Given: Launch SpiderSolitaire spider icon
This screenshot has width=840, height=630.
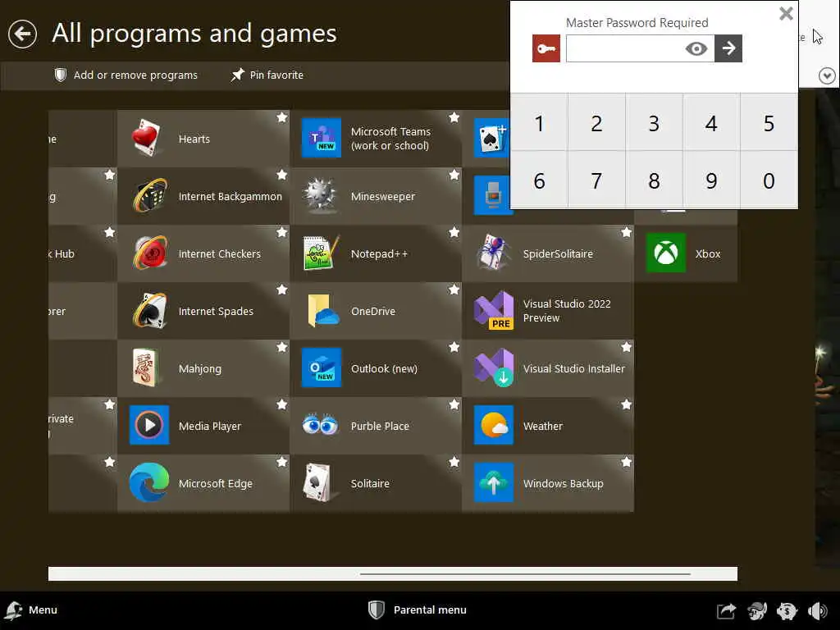Looking at the screenshot, I should point(493,253).
